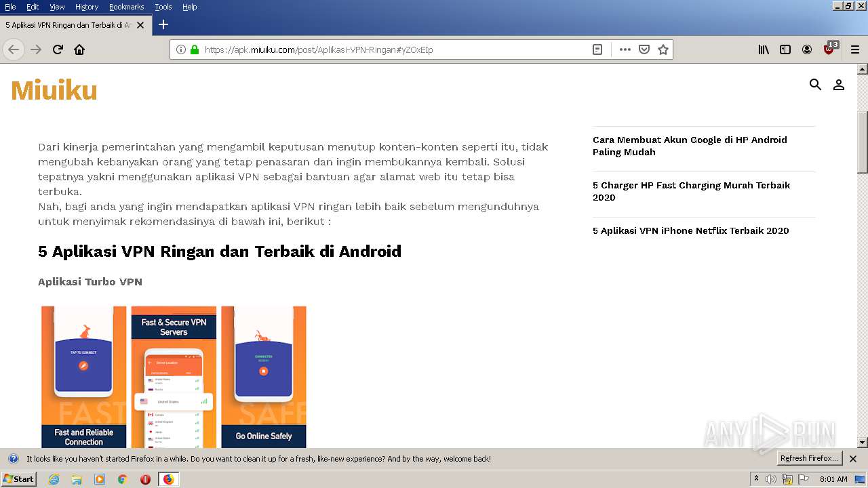Viewport: 868px width, 488px height.
Task: Launch Chrome from the taskbar
Action: [x=123, y=479]
